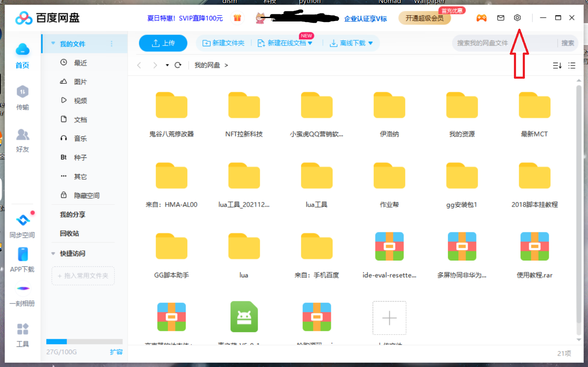The height and width of the screenshot is (367, 588).
Task: Click the search input field
Action: 505,43
